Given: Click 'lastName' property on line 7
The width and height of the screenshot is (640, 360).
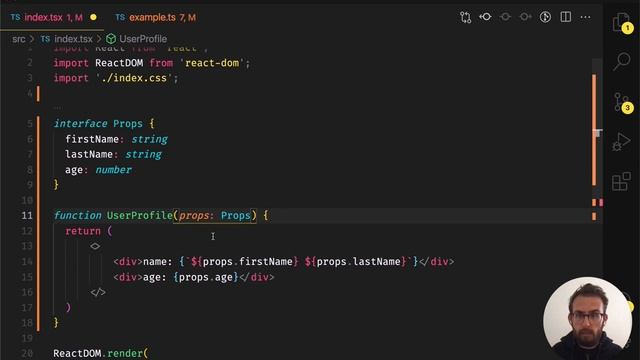Looking at the screenshot, I should tap(89, 154).
